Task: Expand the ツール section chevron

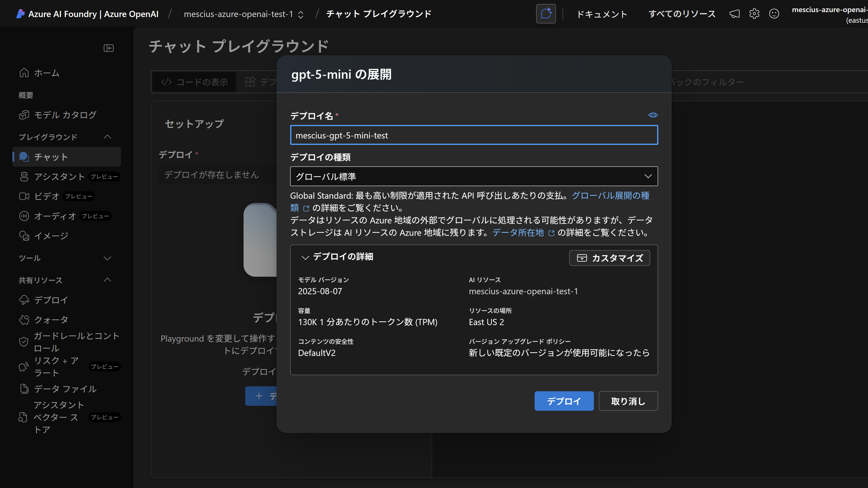Action: (x=107, y=258)
